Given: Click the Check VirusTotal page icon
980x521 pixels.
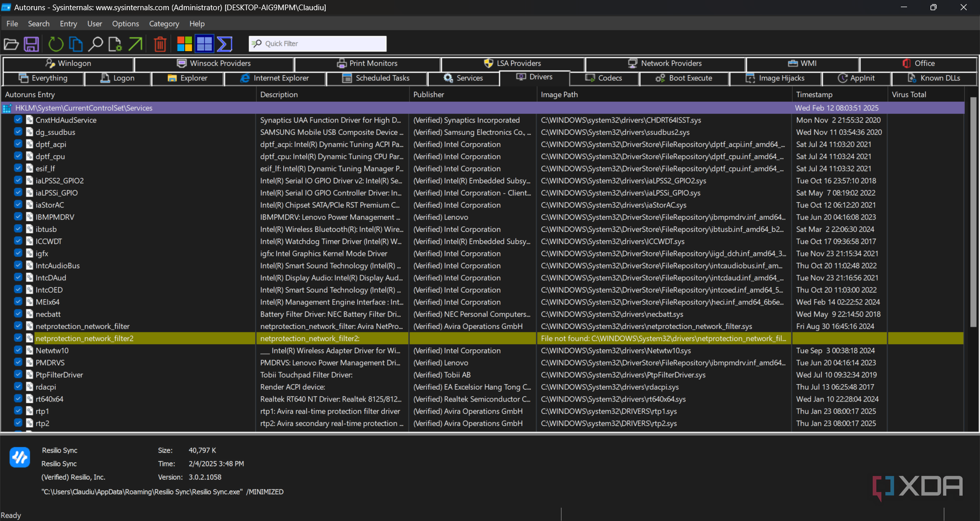Looking at the screenshot, I should click(x=115, y=44).
